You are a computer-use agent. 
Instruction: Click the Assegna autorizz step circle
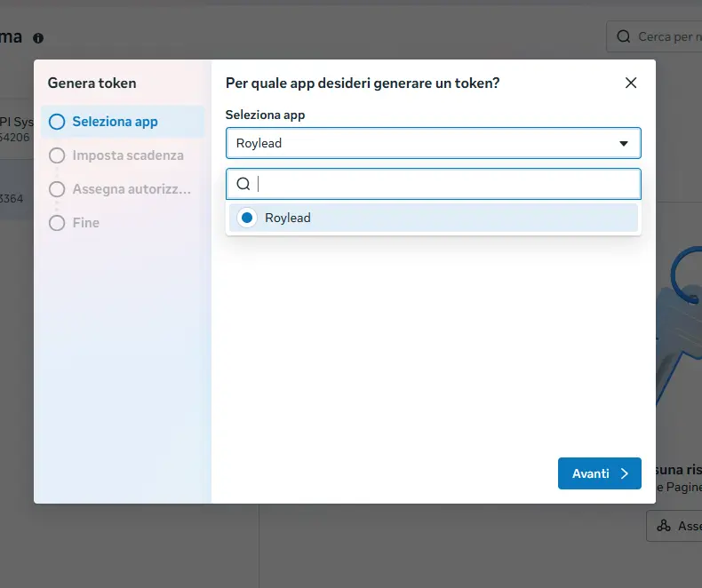[x=57, y=189]
